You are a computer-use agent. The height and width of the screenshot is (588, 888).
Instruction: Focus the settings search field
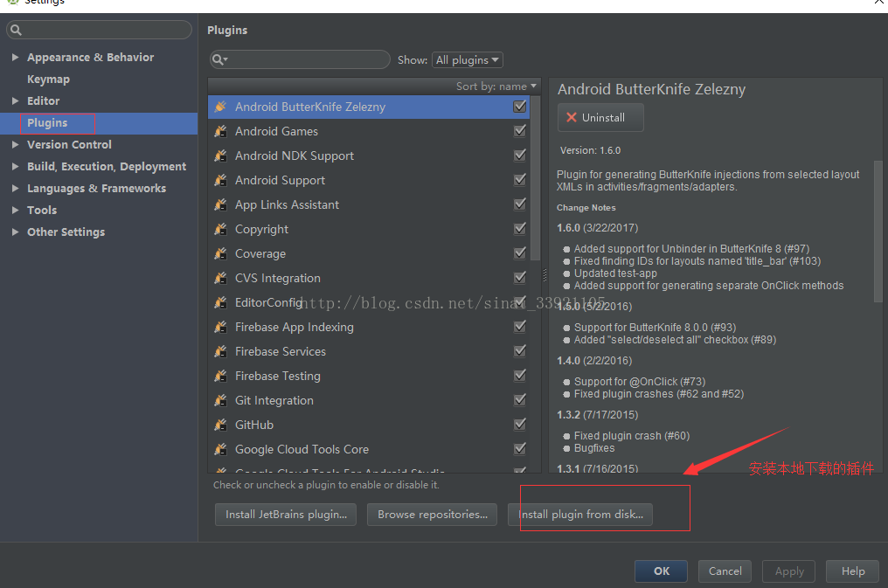[x=99, y=30]
